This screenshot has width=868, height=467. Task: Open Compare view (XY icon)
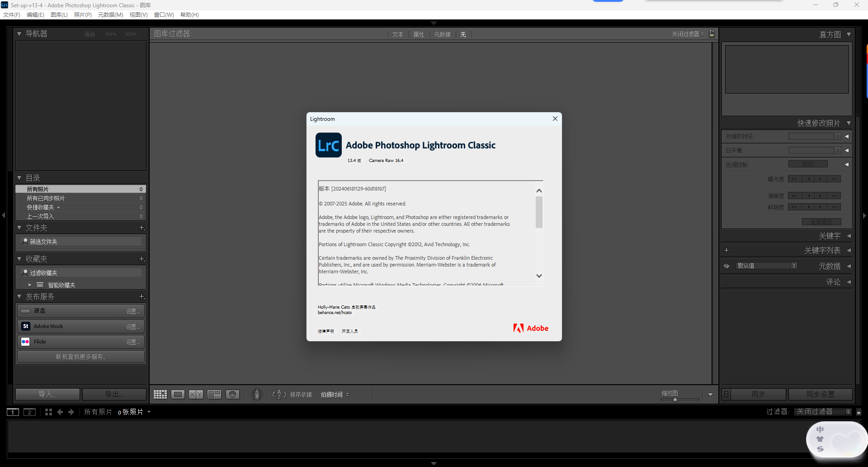click(196, 394)
